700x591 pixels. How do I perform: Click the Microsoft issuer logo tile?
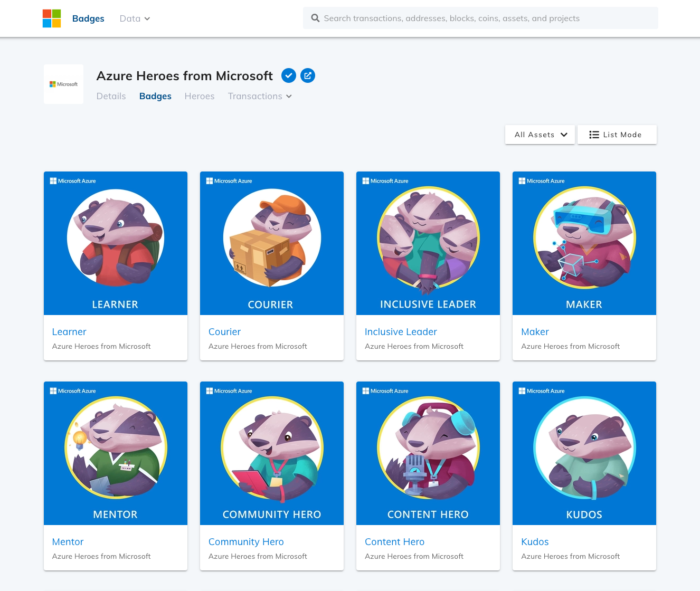63,84
